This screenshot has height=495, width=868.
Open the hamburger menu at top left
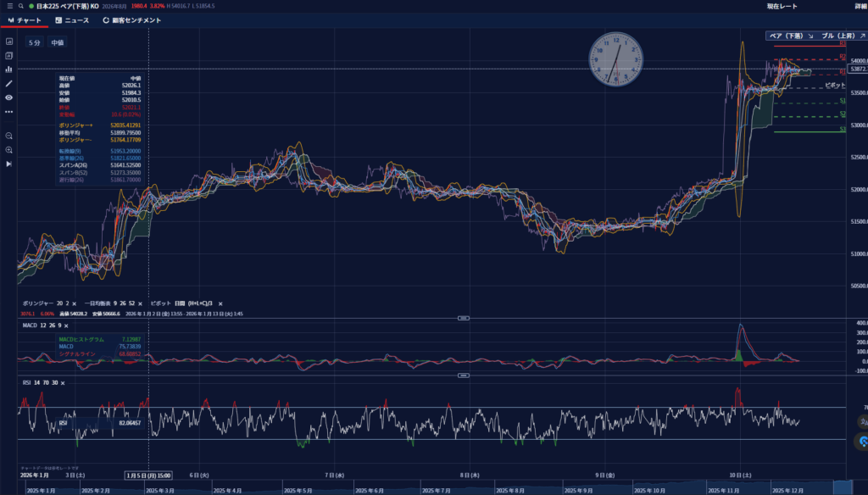pyautogui.click(x=9, y=6)
